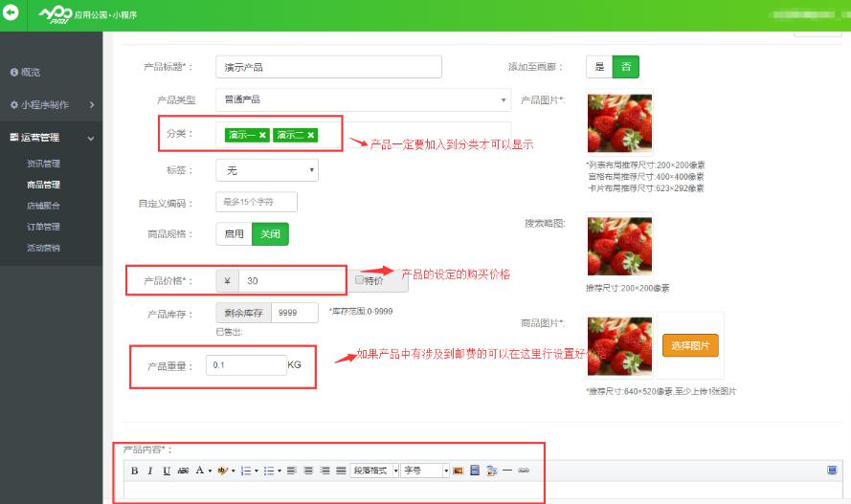
Task: Set 添加至画廊 to 是
Action: (599, 67)
